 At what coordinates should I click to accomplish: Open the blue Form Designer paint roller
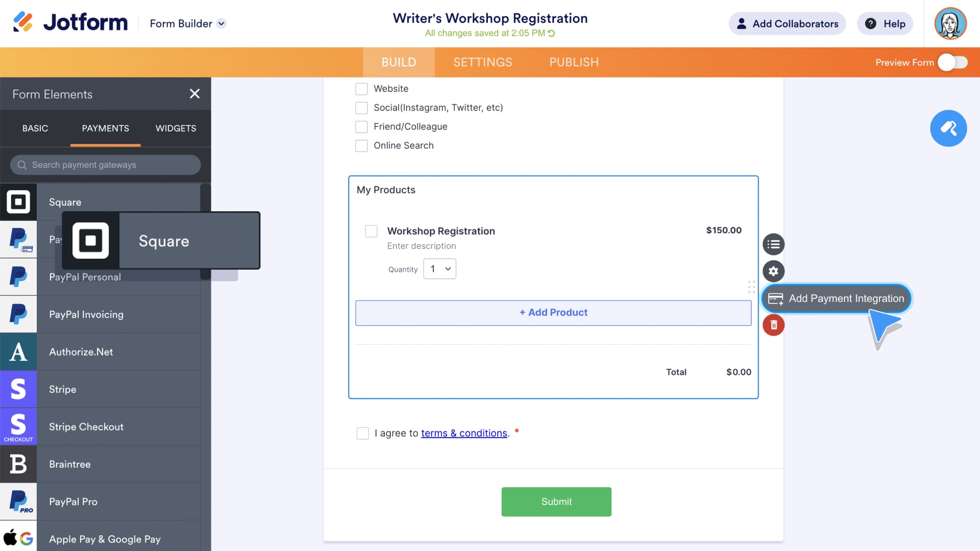(948, 128)
